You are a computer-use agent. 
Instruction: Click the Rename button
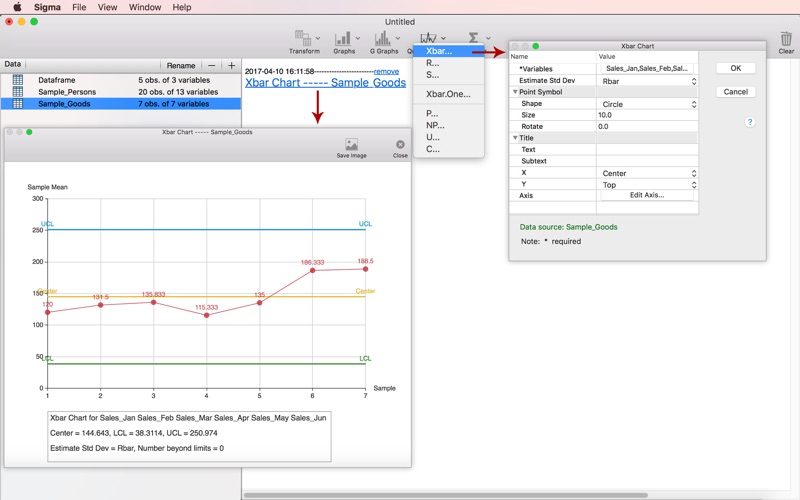181,65
